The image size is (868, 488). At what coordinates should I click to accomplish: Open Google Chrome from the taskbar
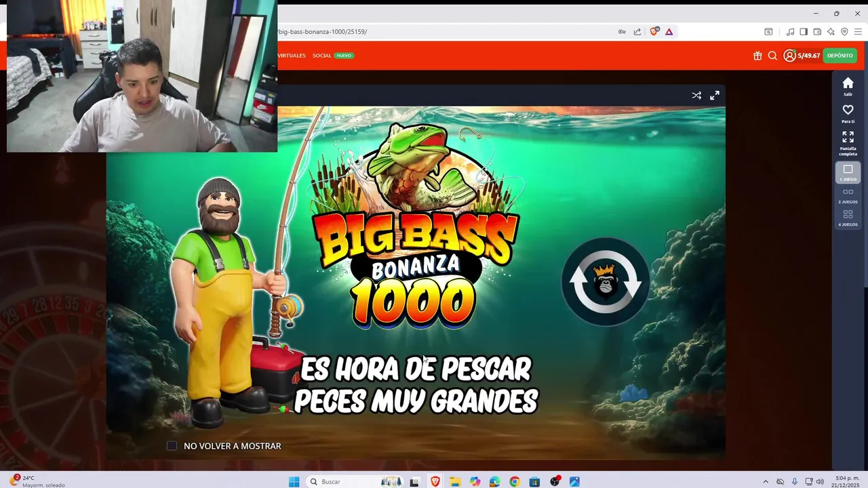coord(515,482)
